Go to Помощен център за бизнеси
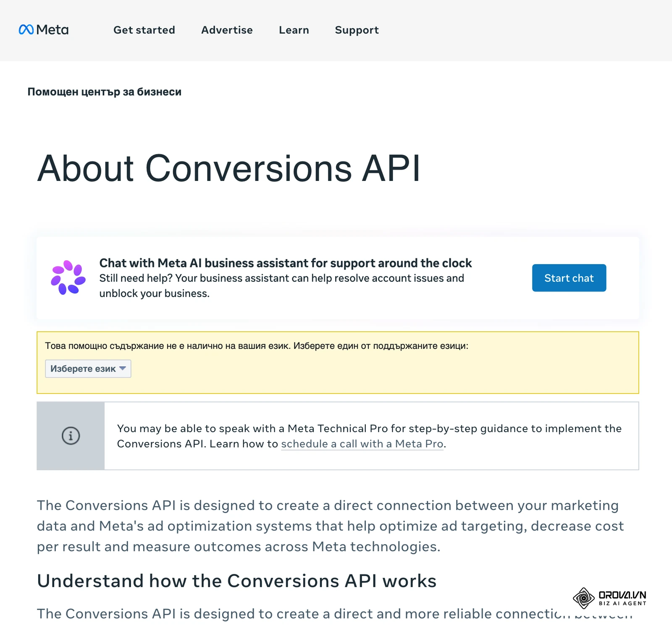This screenshot has width=672, height=626. click(104, 92)
